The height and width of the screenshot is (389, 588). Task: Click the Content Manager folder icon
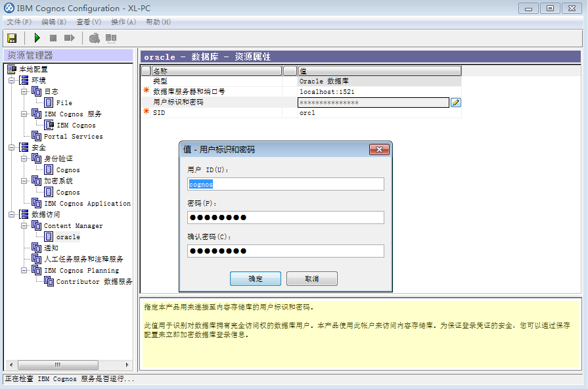pos(36,225)
